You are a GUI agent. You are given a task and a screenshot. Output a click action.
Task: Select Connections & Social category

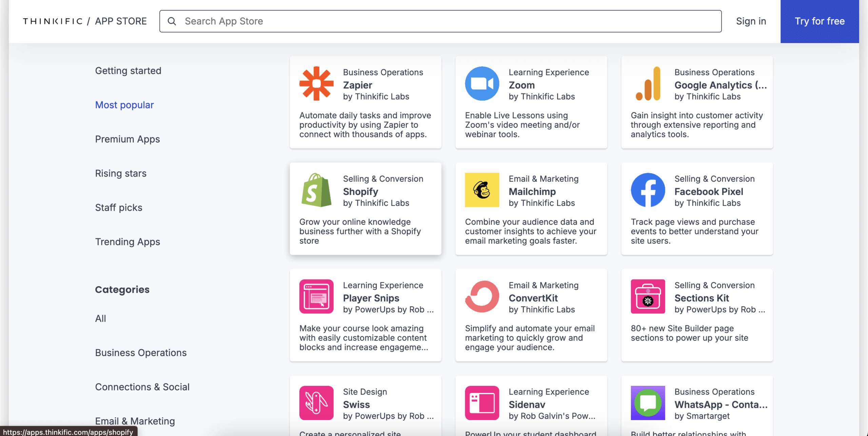pos(142,387)
